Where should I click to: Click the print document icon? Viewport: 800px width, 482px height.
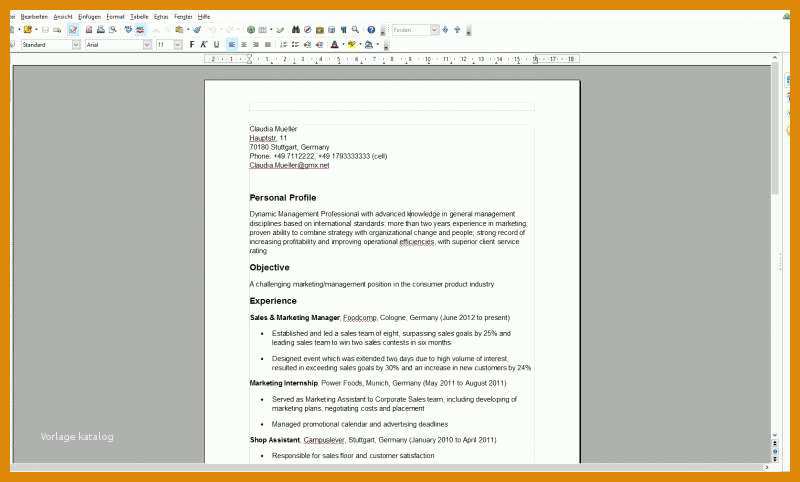101,30
